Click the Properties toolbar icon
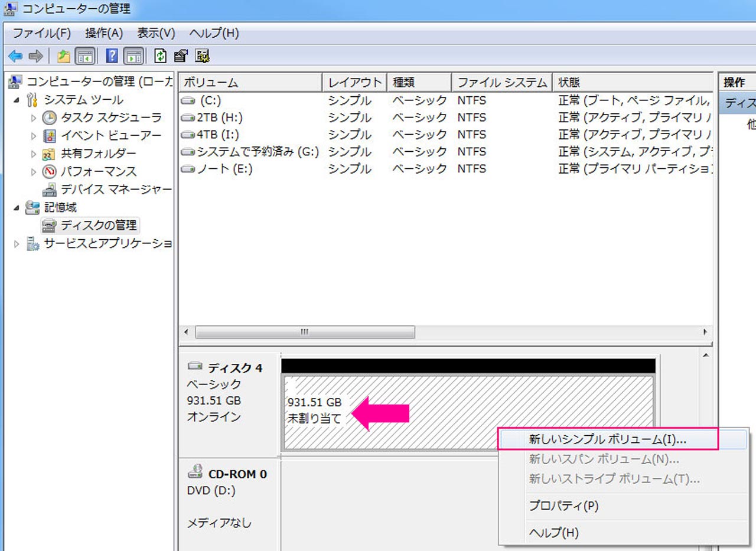The width and height of the screenshot is (756, 551). (181, 56)
